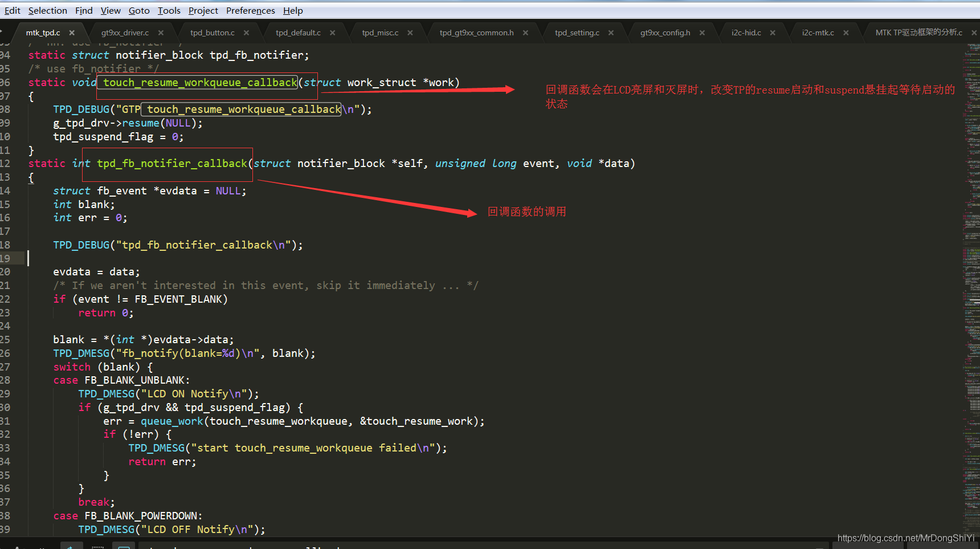Open the Edit menu
The height and width of the screenshot is (549, 980).
(13, 11)
